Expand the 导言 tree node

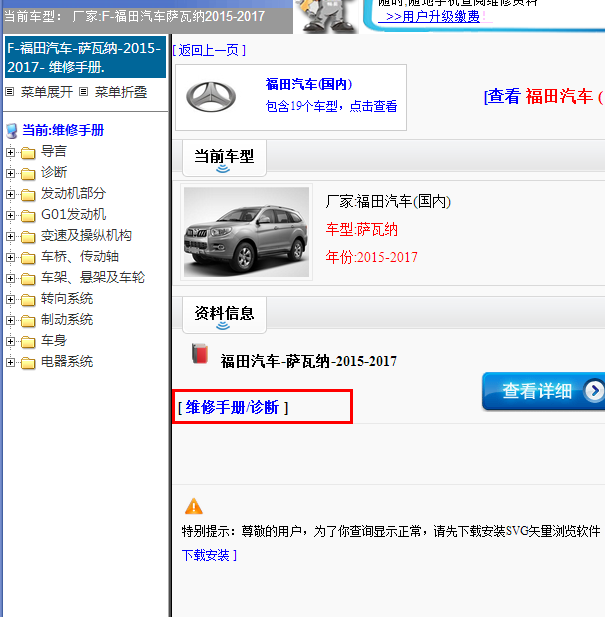click(x=10, y=153)
